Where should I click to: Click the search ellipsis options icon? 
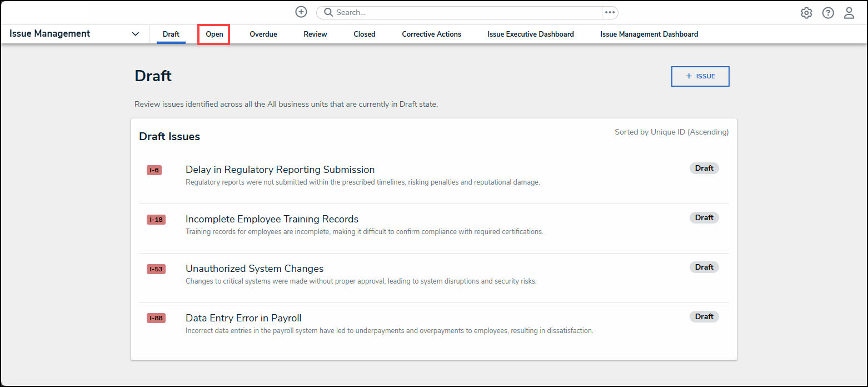tap(610, 12)
